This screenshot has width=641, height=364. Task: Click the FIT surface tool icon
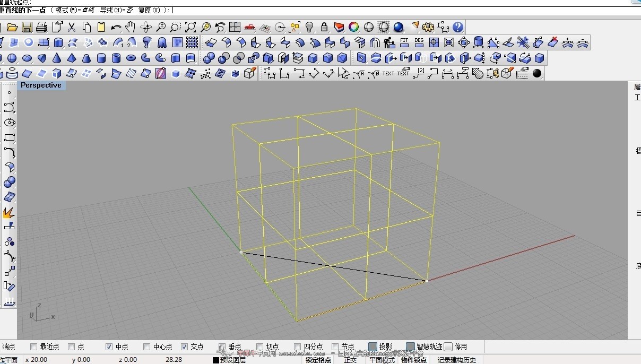click(x=404, y=42)
